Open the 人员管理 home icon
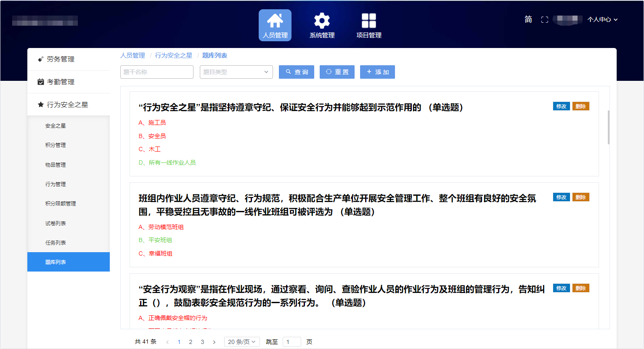The width and height of the screenshot is (644, 349). 275,21
